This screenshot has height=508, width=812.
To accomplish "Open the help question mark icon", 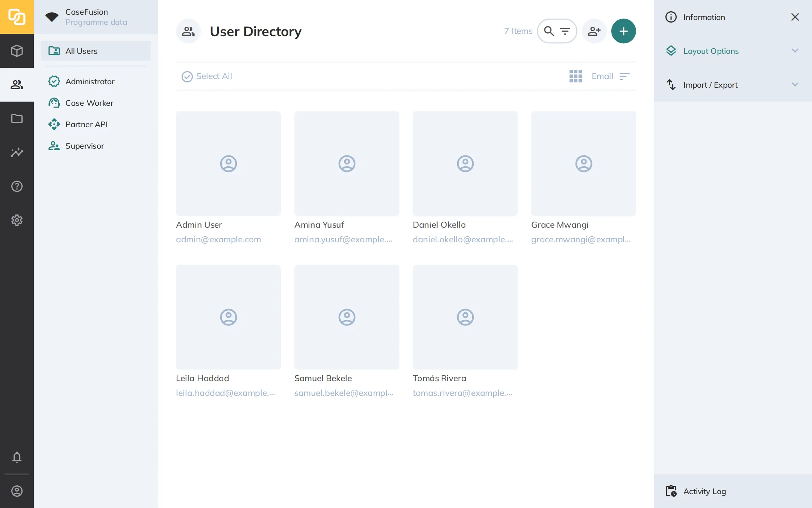I will pyautogui.click(x=17, y=186).
